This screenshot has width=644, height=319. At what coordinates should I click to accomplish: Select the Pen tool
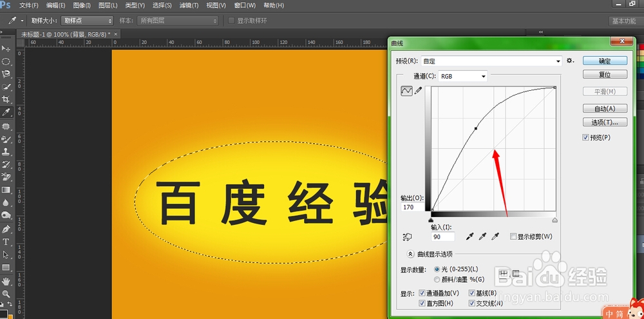pos(6,229)
